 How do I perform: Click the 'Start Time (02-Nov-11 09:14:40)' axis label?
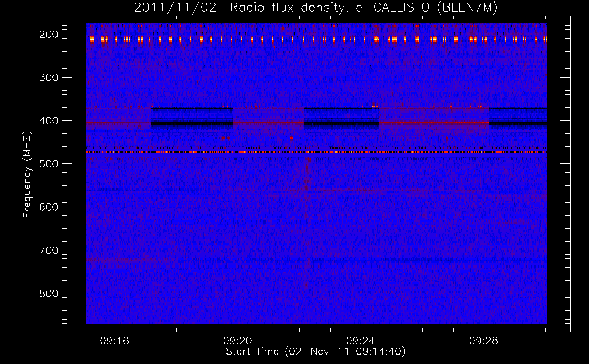316,352
